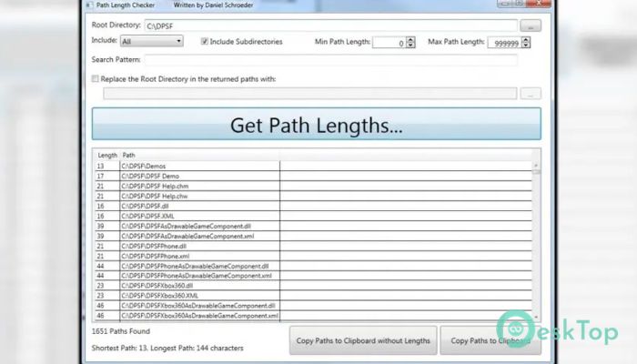Image resolution: width=637 pixels, height=364 pixels.
Task: Click the Min Path Length field
Action: pyautogui.click(x=389, y=43)
